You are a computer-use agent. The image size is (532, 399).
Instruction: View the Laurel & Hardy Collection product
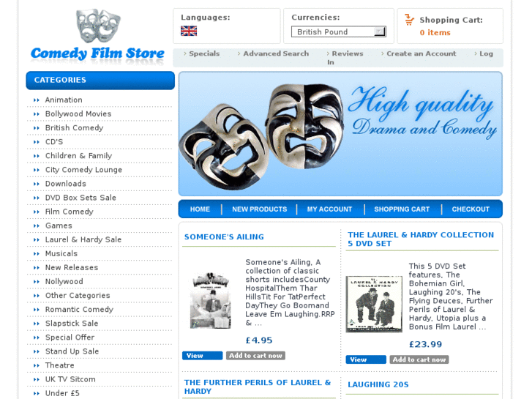[x=366, y=359]
